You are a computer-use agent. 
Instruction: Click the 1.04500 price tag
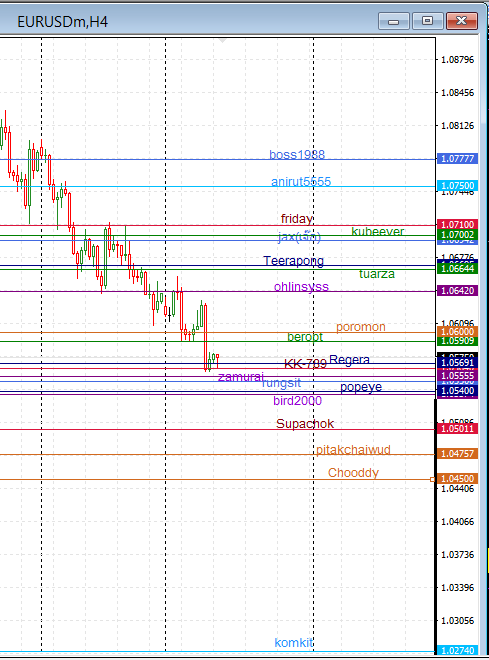[x=457, y=479]
